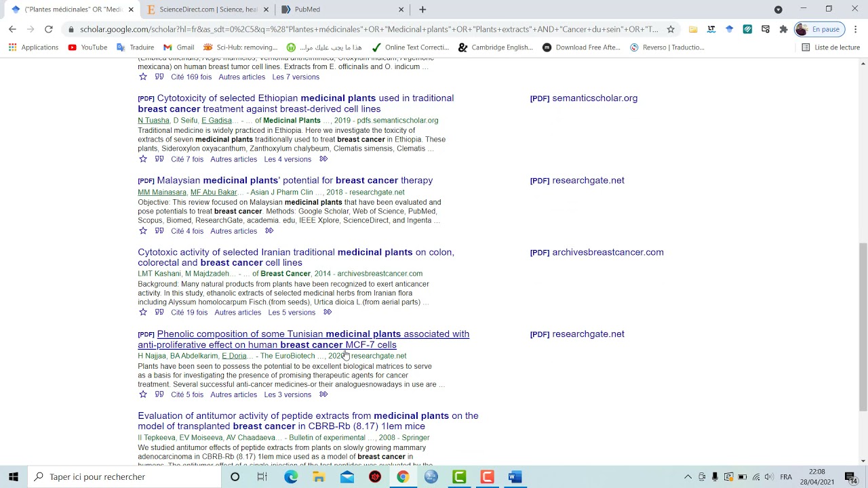
Task: Launch Microsoft Edge from the taskbar
Action: pos(291,477)
